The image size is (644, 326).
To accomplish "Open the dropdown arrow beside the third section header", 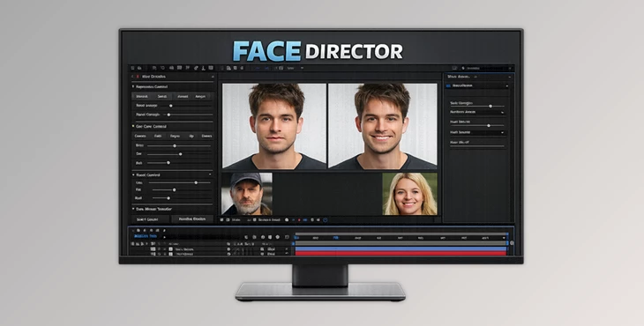I will tap(210, 175).
